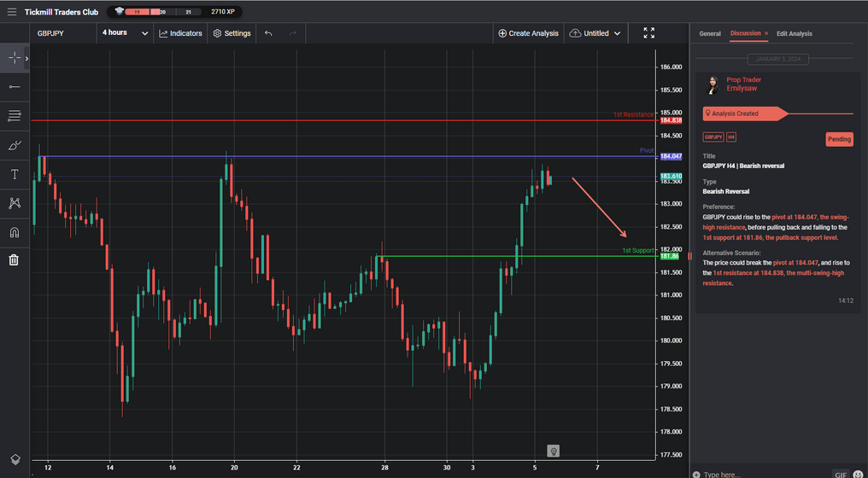
Task: Undo the last chart action
Action: [268, 33]
